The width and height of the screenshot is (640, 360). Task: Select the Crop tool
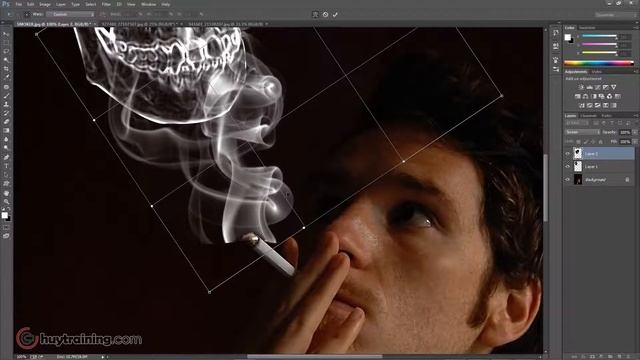pos(6,69)
